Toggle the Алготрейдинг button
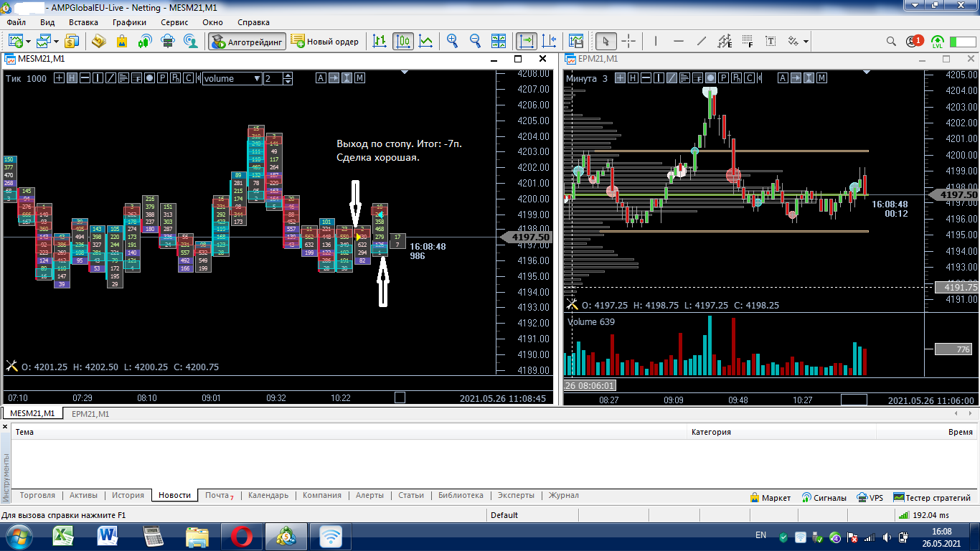Image resolution: width=980 pixels, height=551 pixels. click(x=248, y=41)
